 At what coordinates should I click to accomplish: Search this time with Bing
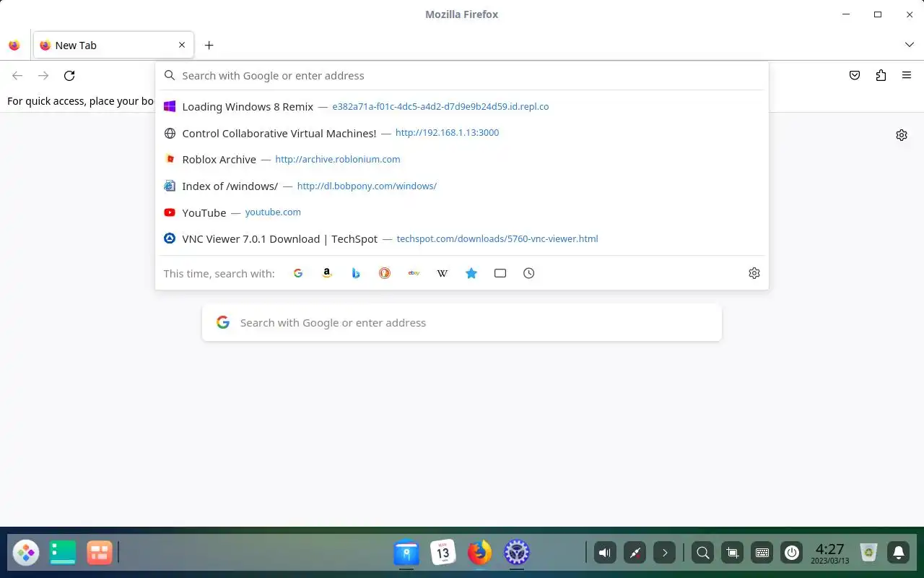point(356,273)
